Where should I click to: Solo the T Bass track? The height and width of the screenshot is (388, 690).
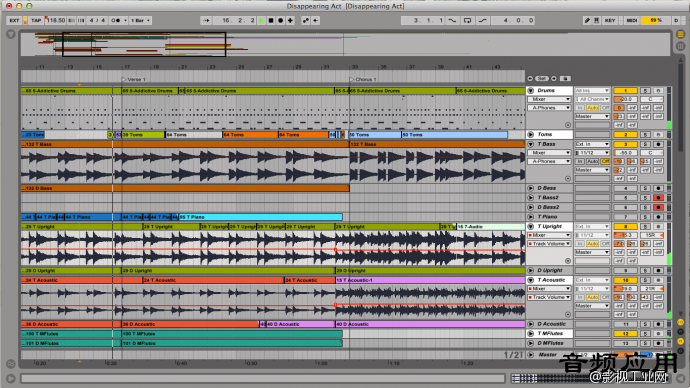pyautogui.click(x=645, y=144)
